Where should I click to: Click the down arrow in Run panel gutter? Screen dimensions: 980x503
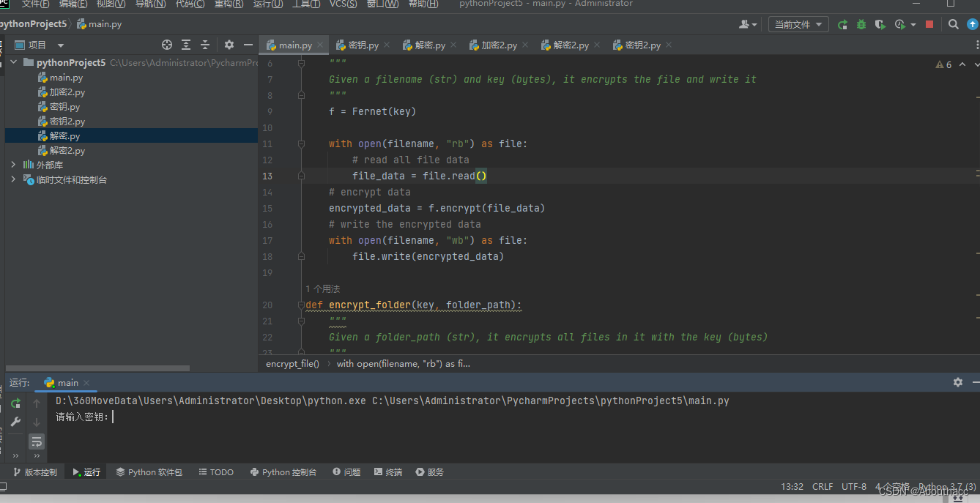click(x=37, y=422)
